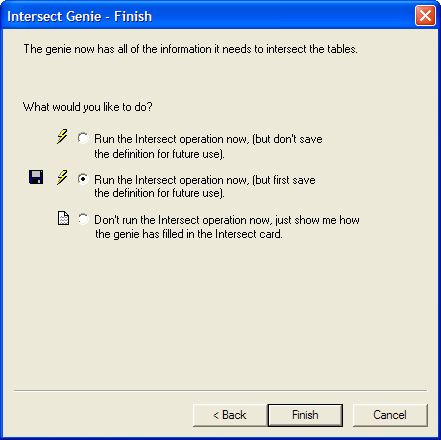The width and height of the screenshot is (441, 440).
Task: Click the document page icon for Intersect card
Action: (63, 219)
